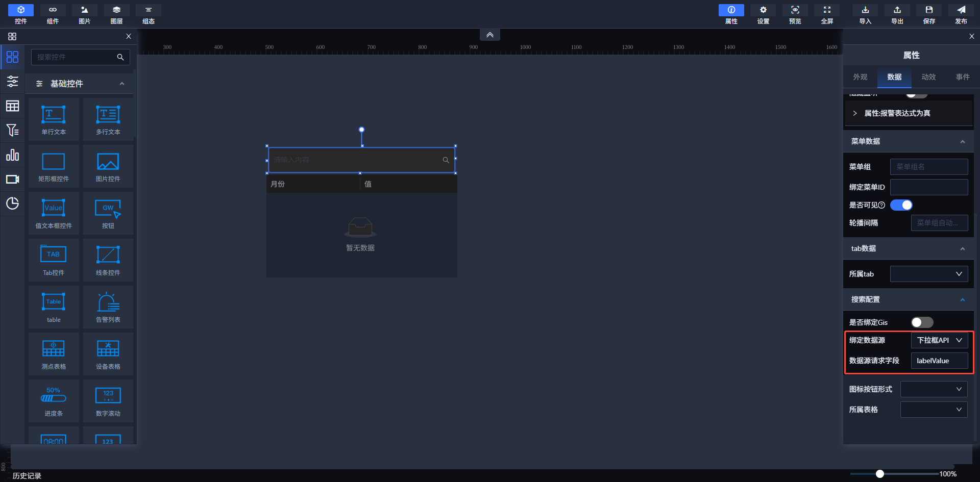Pick the table control
980x482 pixels.
[54, 307]
